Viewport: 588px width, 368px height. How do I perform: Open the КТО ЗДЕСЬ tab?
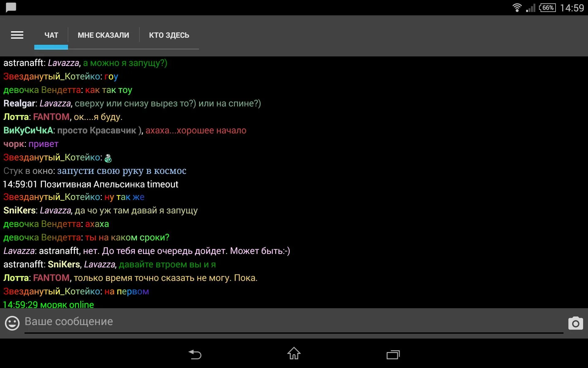[x=169, y=35]
